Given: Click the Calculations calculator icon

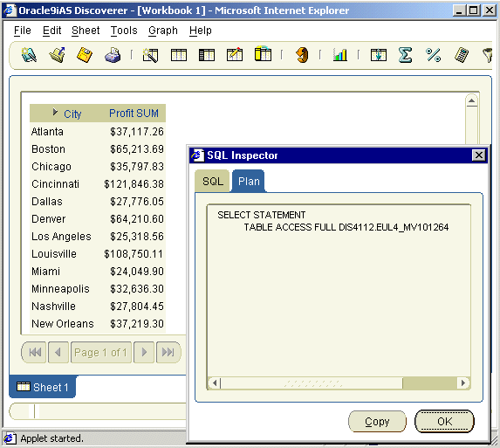Looking at the screenshot, I should pos(462,55).
